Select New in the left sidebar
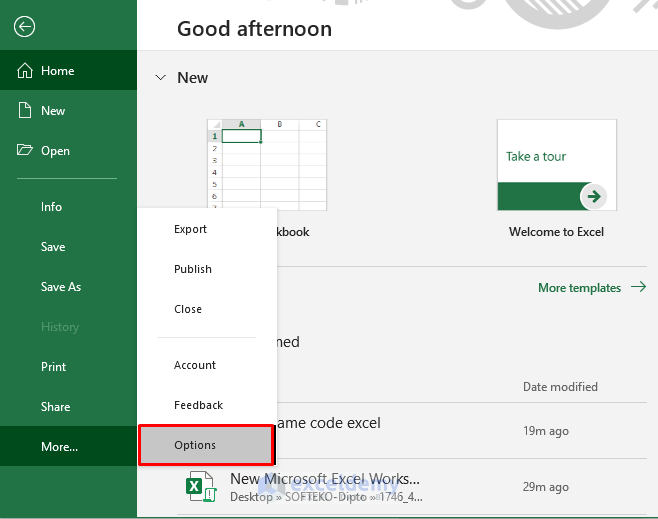The image size is (658, 519). [68, 111]
